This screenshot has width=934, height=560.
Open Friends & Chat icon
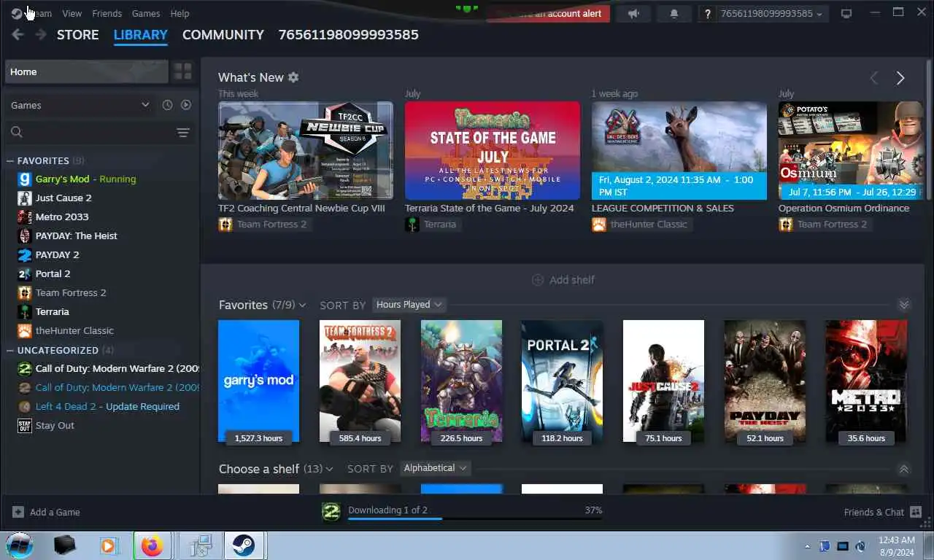tap(916, 512)
